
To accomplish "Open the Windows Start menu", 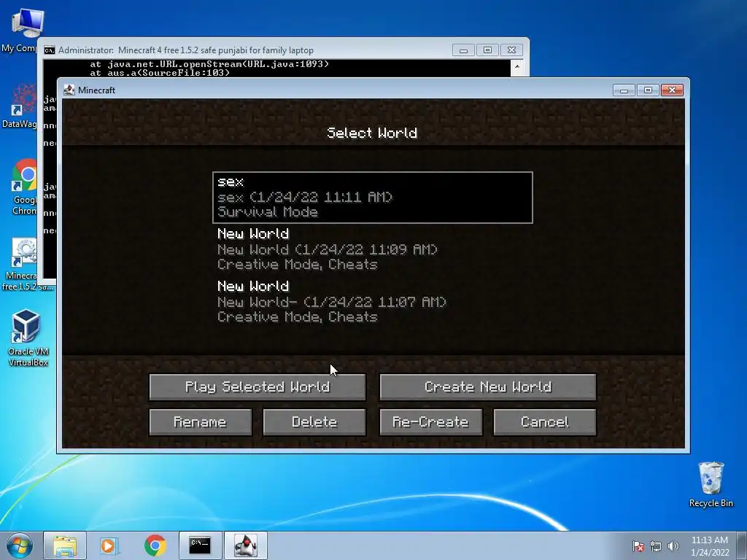I will [x=20, y=545].
